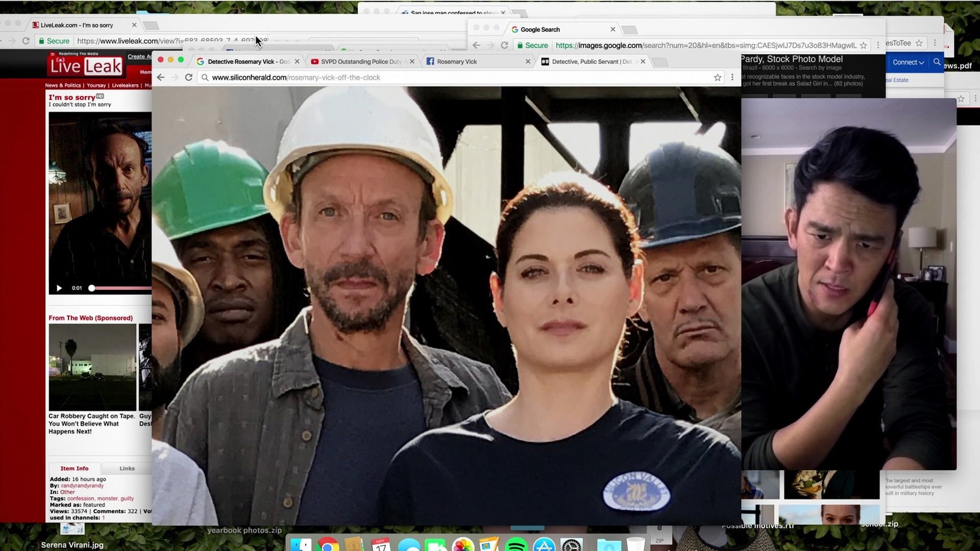Click the LiveLeak address bar URL
This screenshot has width=980, height=551.
[x=171, y=40]
